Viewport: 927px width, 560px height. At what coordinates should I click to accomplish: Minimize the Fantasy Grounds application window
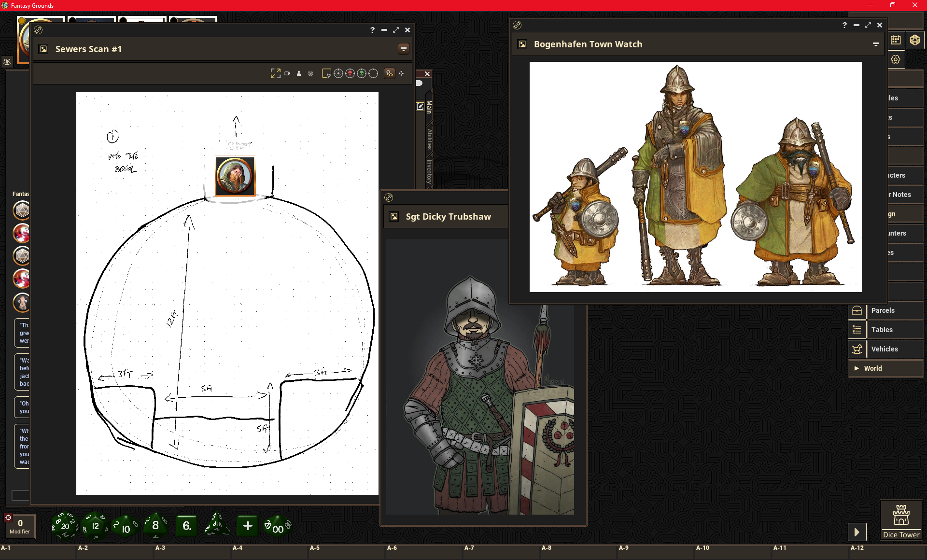871,5
